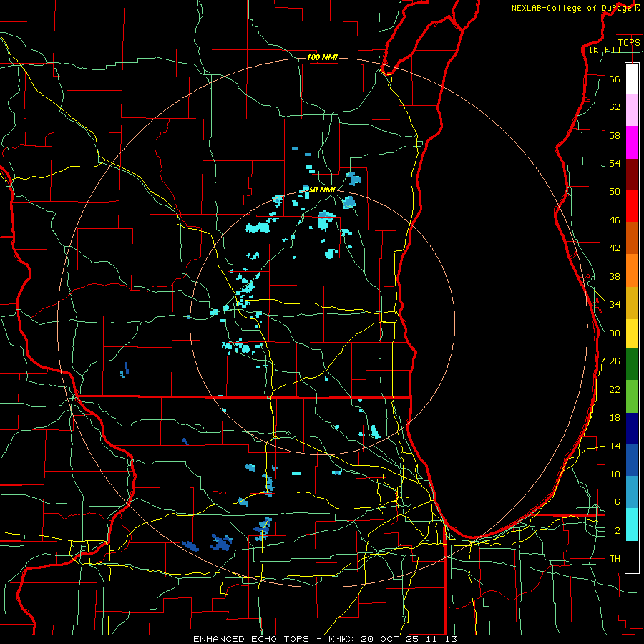Click the orange swatch near 38
The width and height of the screenshot is (644, 644).
click(632, 270)
